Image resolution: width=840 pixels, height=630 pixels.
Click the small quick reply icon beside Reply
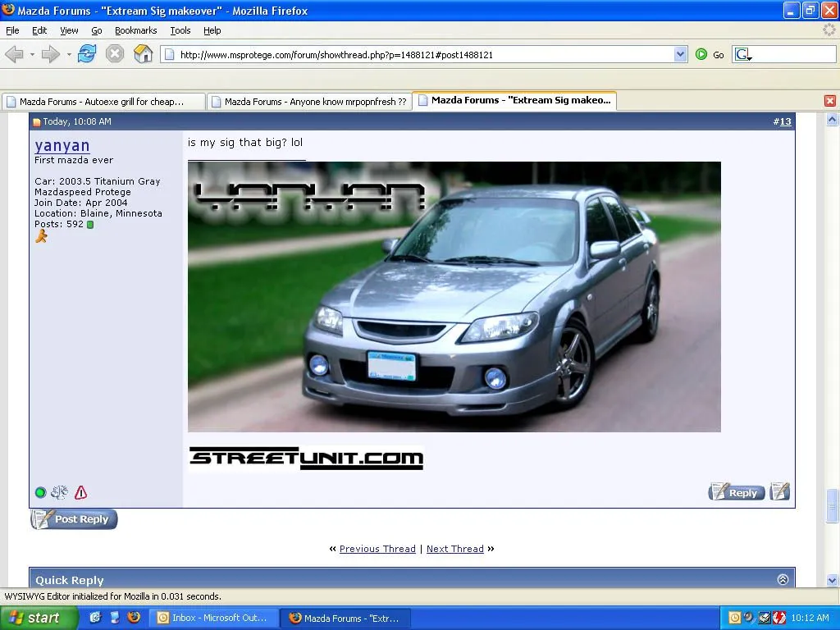[779, 492]
